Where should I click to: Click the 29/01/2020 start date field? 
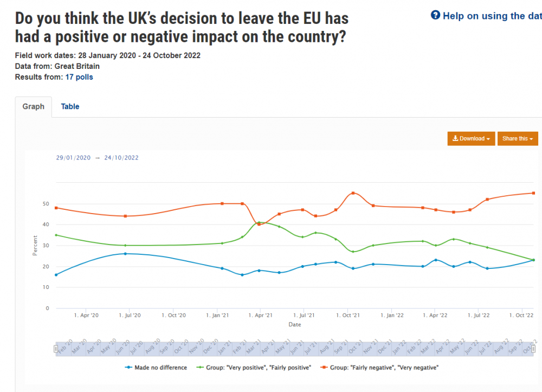pos(73,158)
